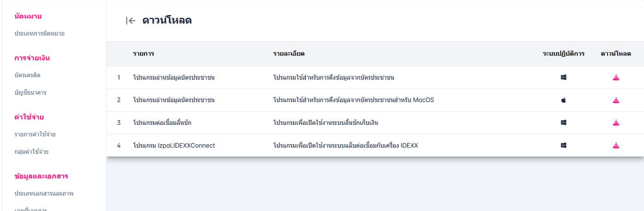Click the Apple OS icon in row 2
Screen dimensions: 644x211
click(x=563, y=100)
